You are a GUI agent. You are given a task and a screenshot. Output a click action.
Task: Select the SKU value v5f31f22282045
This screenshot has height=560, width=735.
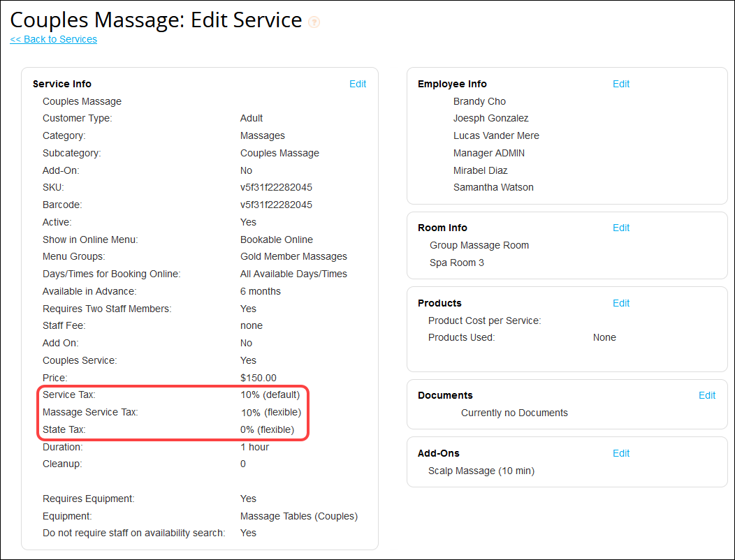(x=276, y=187)
